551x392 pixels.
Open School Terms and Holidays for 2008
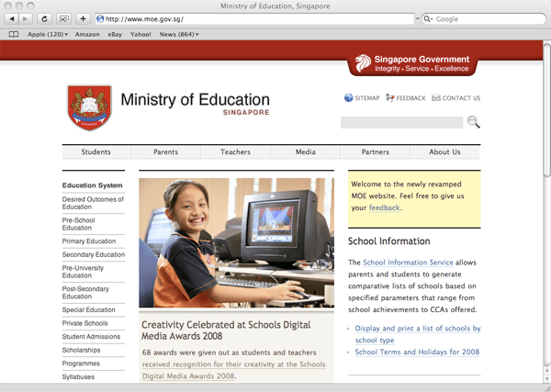tap(417, 352)
